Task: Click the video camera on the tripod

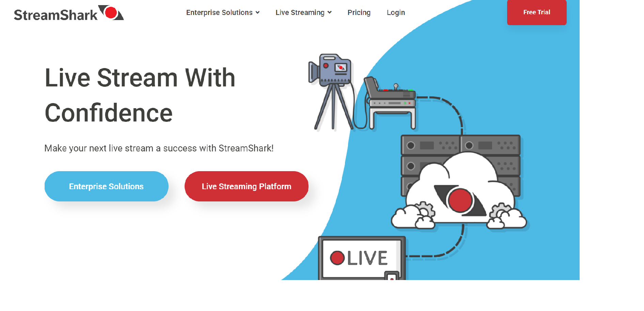Action: coord(330,70)
